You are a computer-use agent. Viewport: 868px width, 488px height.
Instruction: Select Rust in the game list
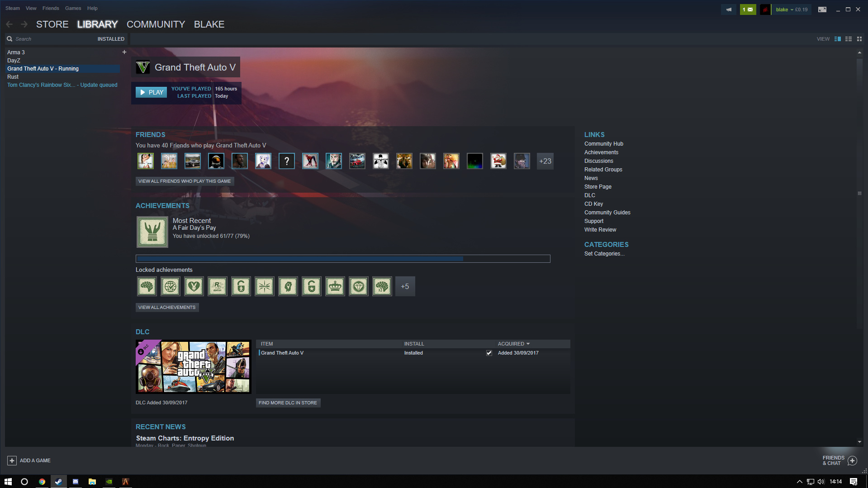tap(13, 77)
